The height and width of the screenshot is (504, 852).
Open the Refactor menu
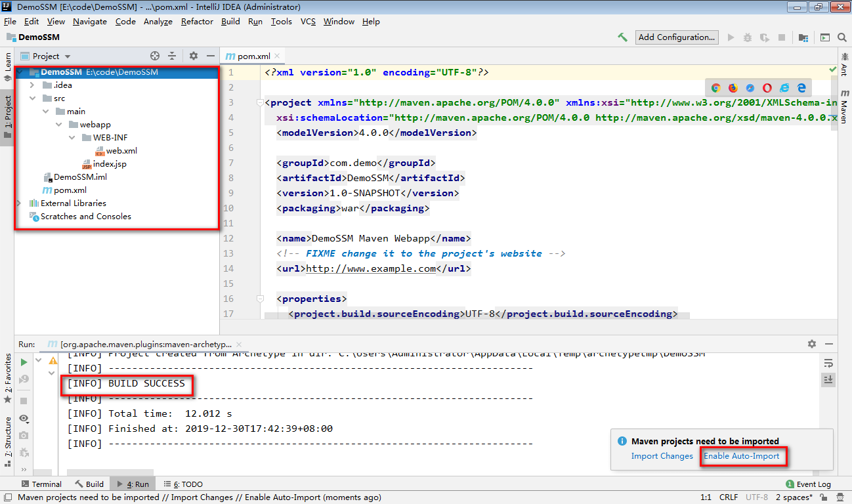tap(197, 22)
